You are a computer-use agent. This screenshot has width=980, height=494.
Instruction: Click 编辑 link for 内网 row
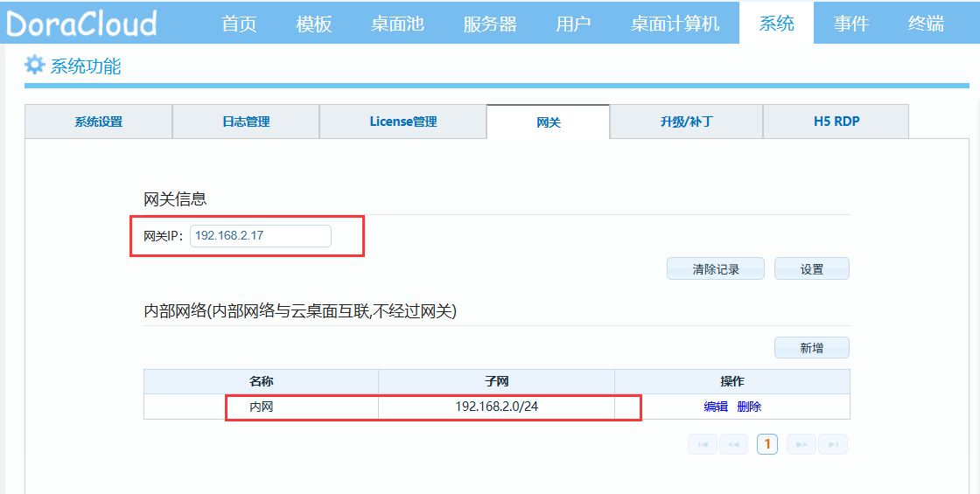[716, 407]
